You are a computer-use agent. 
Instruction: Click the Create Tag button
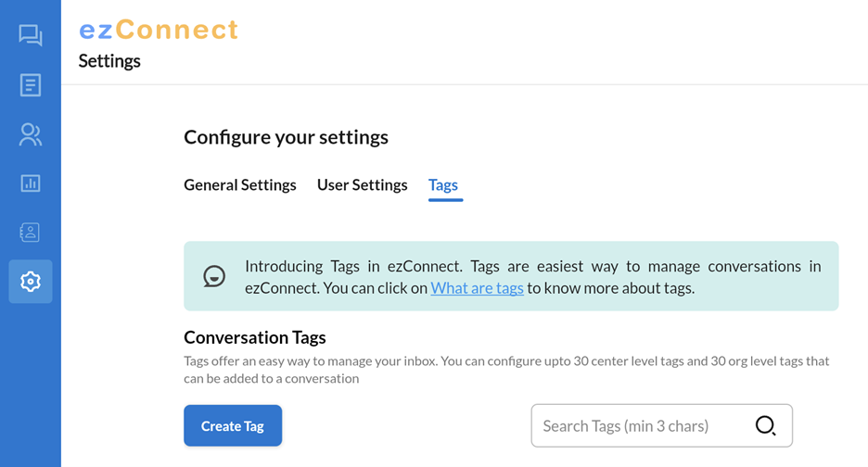[x=233, y=425]
